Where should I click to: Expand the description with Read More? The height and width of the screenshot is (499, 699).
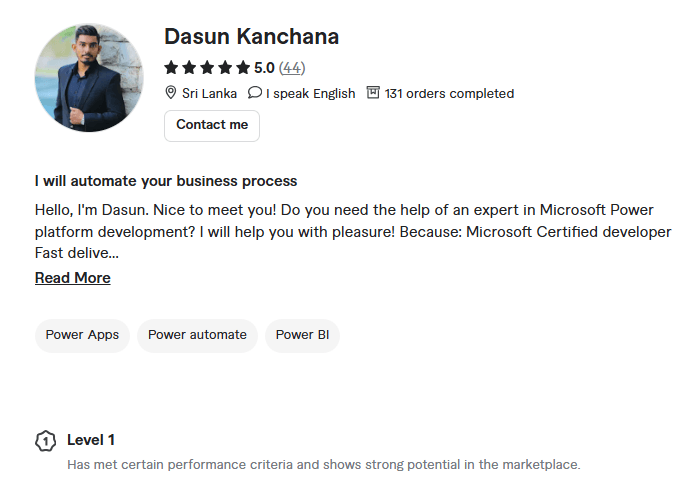73,278
